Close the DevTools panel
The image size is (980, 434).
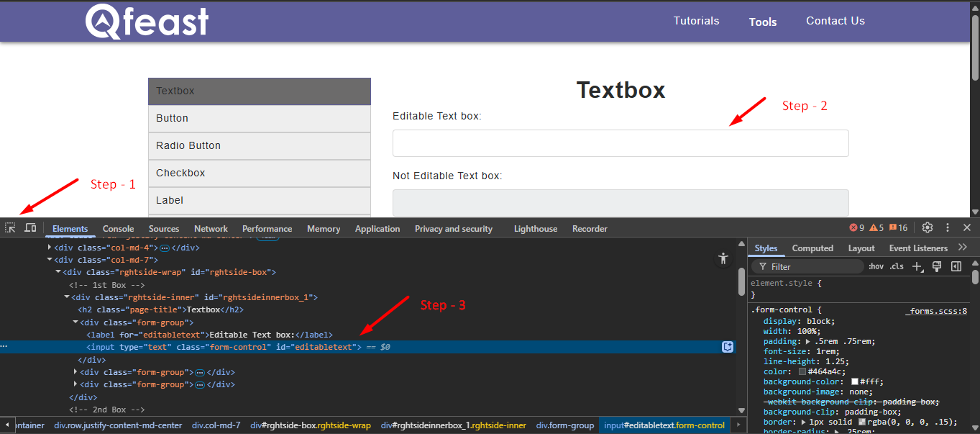967,227
